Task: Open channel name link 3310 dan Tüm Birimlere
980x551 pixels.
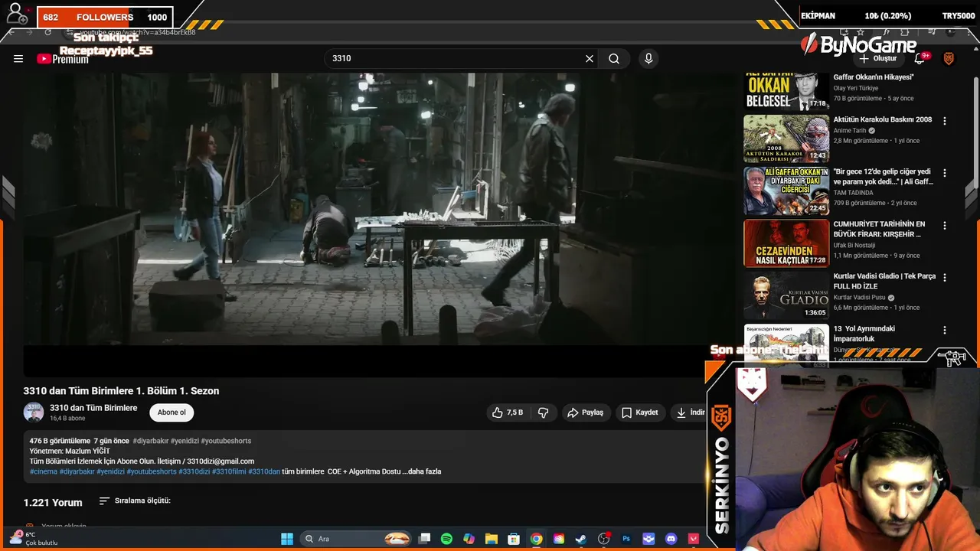Action: [93, 408]
